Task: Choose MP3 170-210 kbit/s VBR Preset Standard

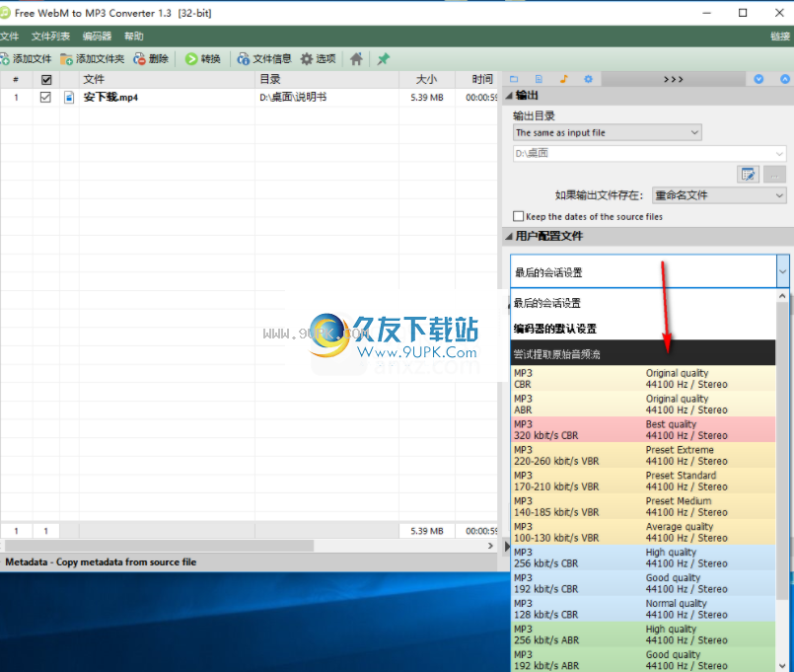Action: pyautogui.click(x=643, y=481)
